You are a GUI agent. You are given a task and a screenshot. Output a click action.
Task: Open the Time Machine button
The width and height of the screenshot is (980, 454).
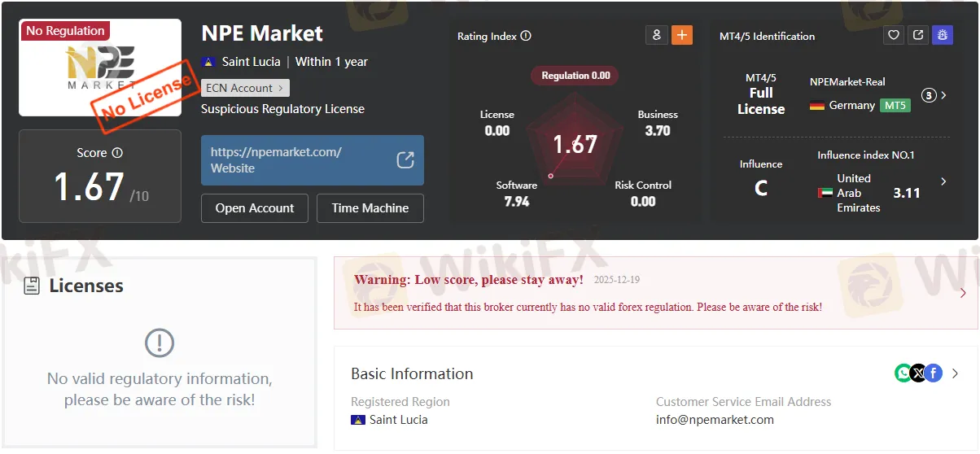pos(370,208)
